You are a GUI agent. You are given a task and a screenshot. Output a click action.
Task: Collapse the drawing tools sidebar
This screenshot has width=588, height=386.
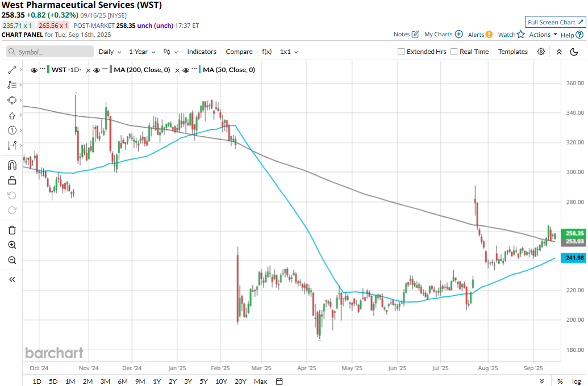point(12,280)
